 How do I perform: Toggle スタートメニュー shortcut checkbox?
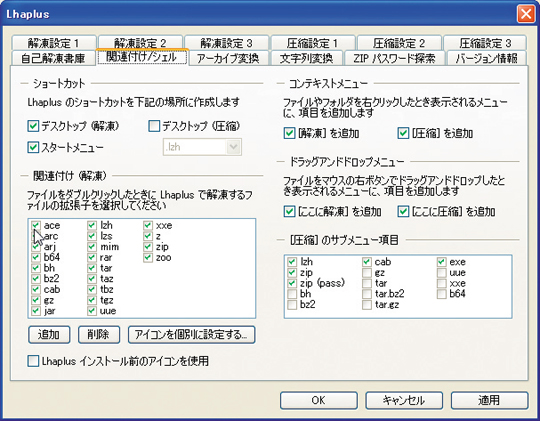pyautogui.click(x=33, y=147)
